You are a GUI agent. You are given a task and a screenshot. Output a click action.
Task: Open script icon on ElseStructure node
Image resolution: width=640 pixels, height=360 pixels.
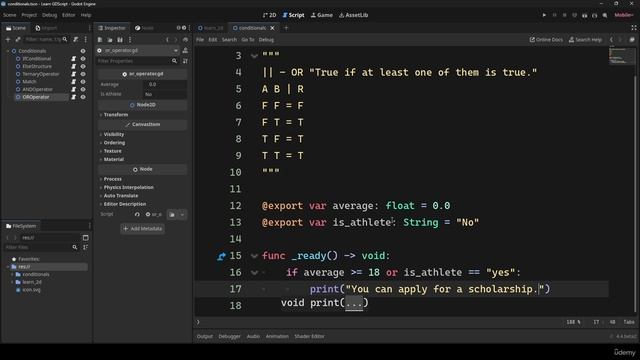click(73, 67)
